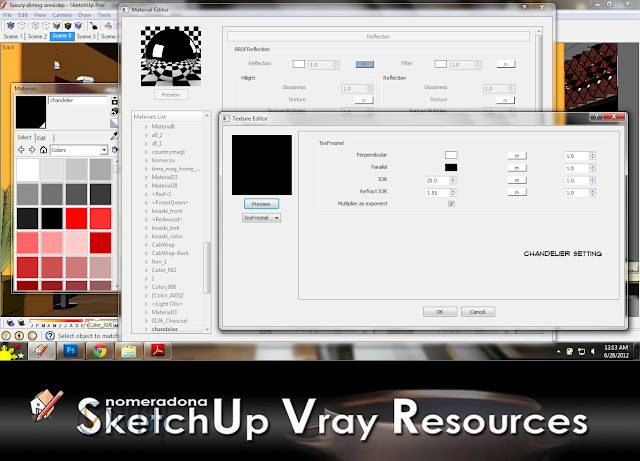Click the second circular status bar icon
Screen dimensions: 640x461
pyautogui.click(x=19, y=336)
